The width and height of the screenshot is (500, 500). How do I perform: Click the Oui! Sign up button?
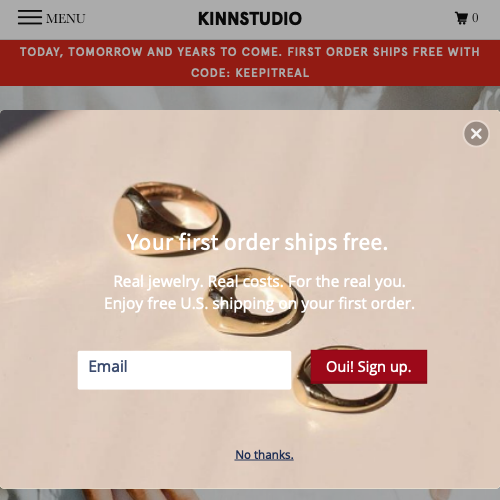(369, 367)
